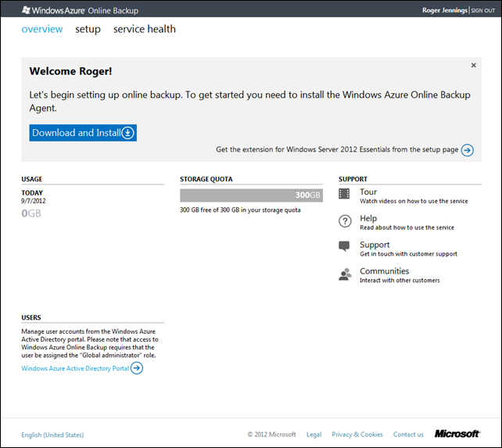
Task: Click the Microsoft logo in footer
Action: coord(457,434)
